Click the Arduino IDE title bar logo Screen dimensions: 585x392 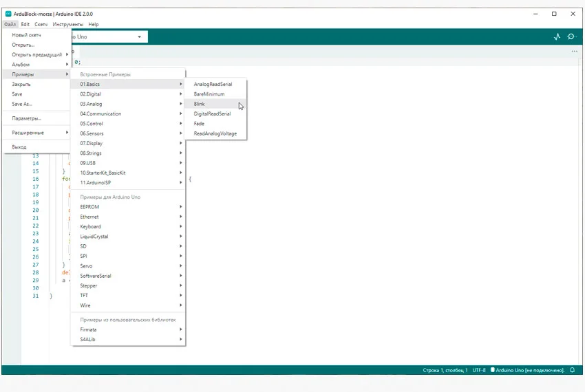(8, 14)
